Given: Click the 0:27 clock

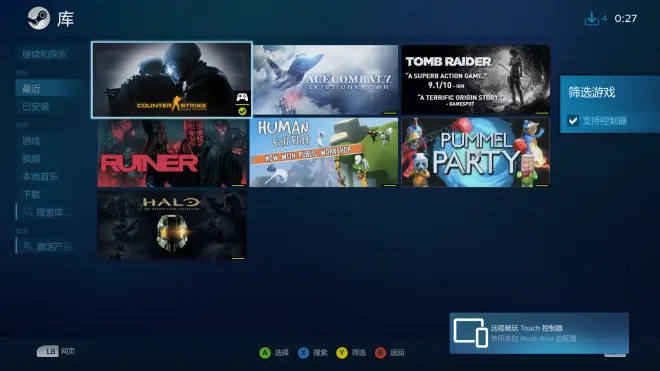Looking at the screenshot, I should pos(625,19).
